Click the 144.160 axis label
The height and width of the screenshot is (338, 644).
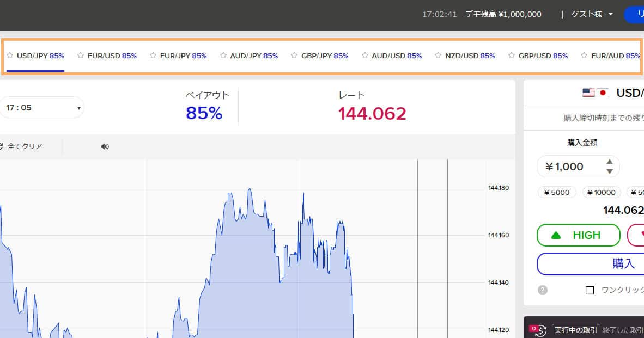pos(498,235)
